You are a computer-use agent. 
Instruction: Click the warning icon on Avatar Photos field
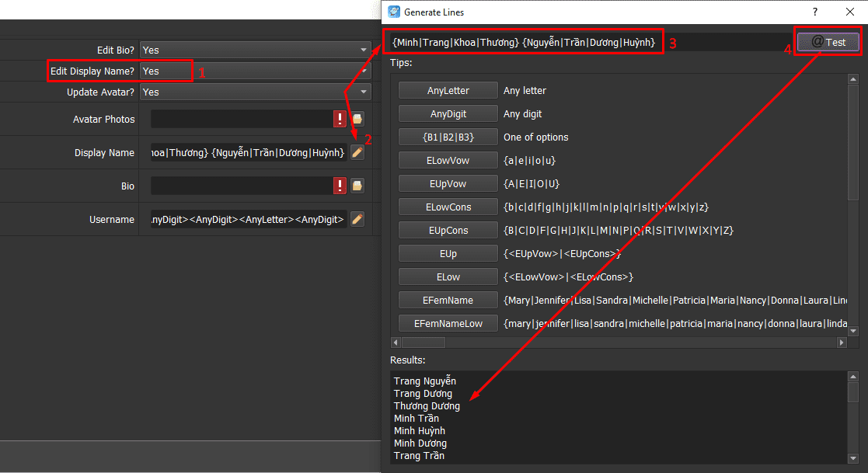[340, 119]
